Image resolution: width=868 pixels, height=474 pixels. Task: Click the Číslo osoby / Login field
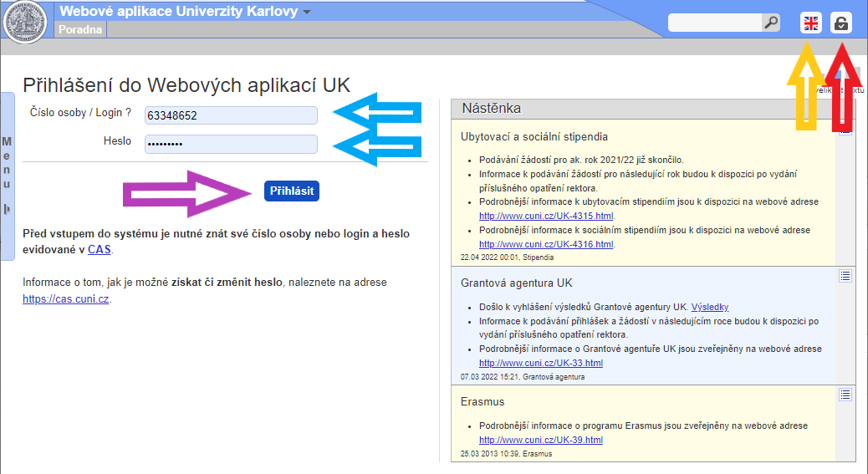(x=231, y=115)
